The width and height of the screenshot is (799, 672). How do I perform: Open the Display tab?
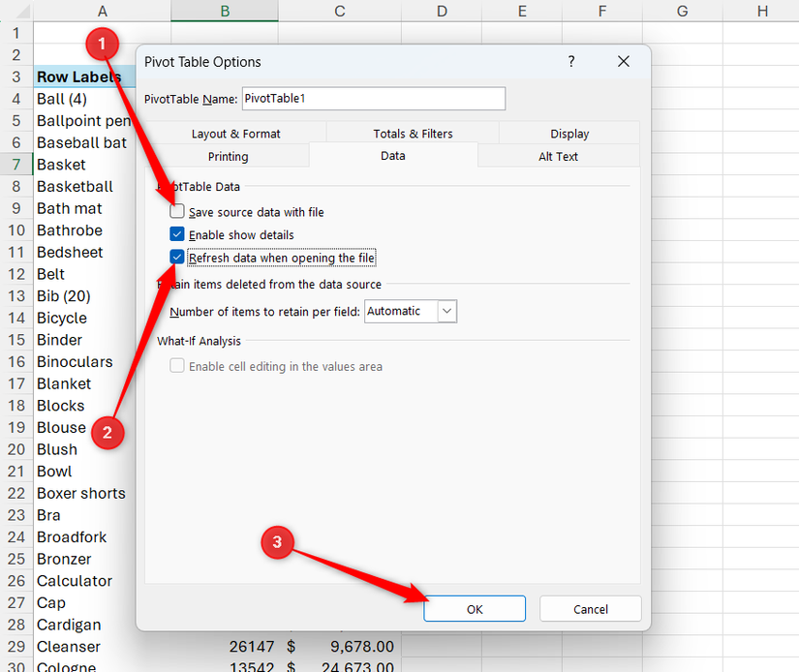point(569,133)
